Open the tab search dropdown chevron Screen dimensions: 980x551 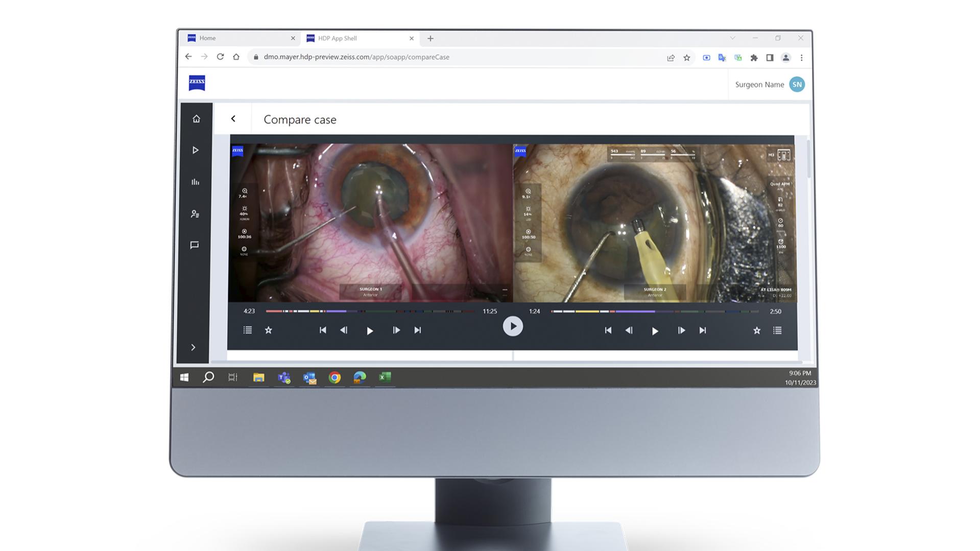[x=732, y=38]
